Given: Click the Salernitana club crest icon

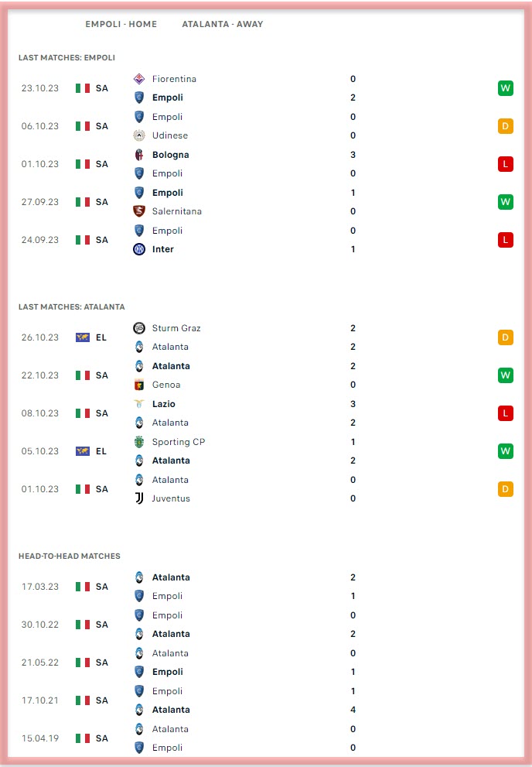Looking at the screenshot, I should [139, 211].
